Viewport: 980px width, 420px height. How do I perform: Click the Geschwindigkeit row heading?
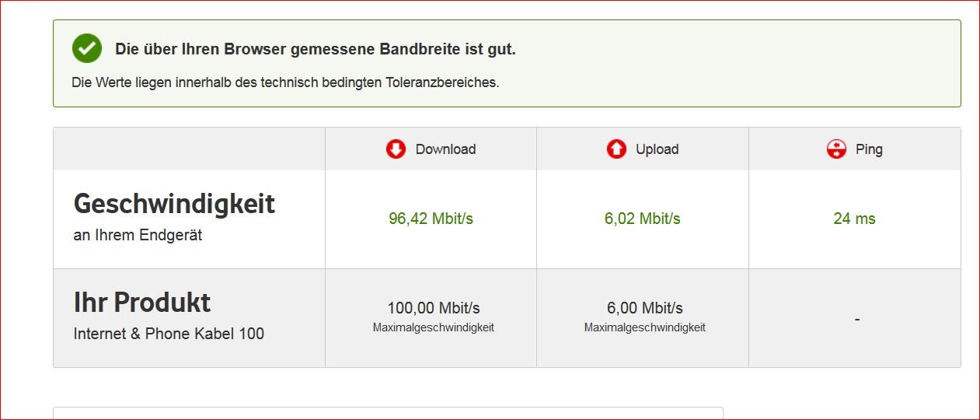click(174, 204)
